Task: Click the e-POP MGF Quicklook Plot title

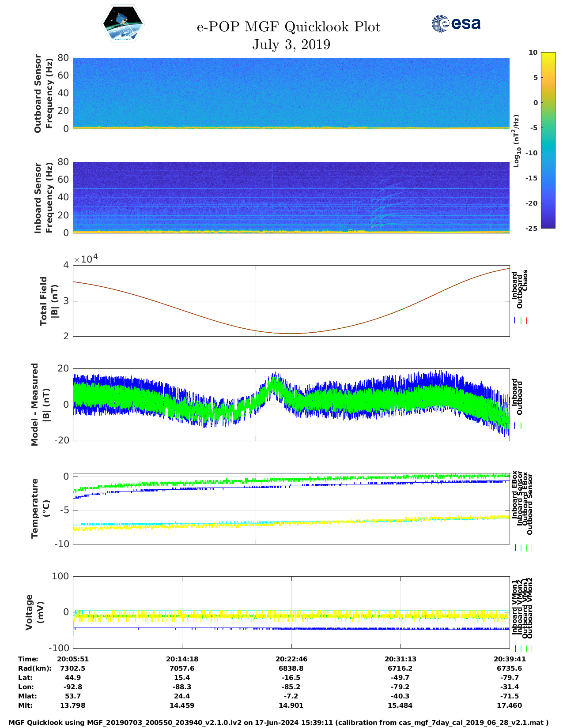Action: (288, 27)
